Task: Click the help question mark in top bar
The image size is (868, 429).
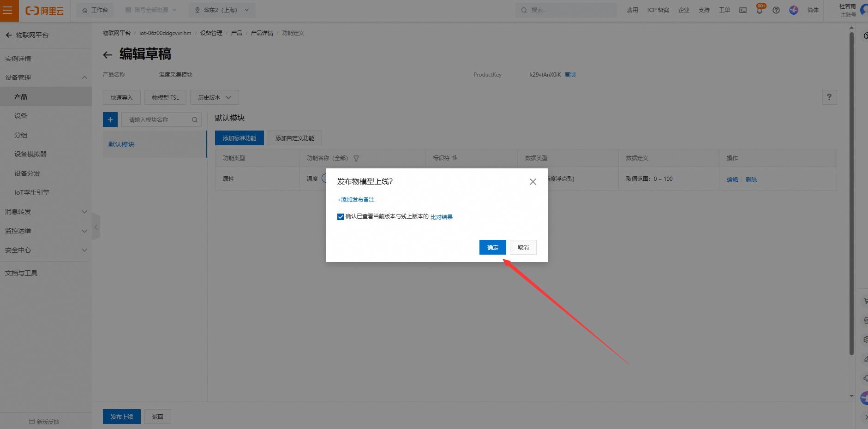Action: coord(776,10)
